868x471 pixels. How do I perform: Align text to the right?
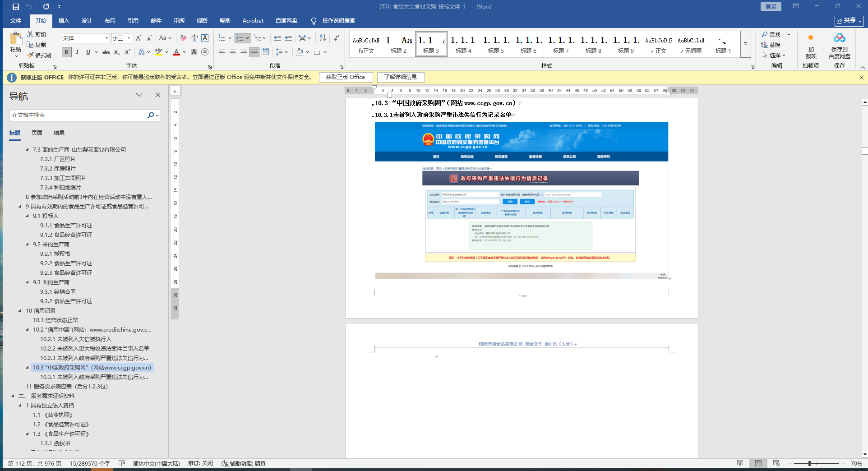(244, 52)
